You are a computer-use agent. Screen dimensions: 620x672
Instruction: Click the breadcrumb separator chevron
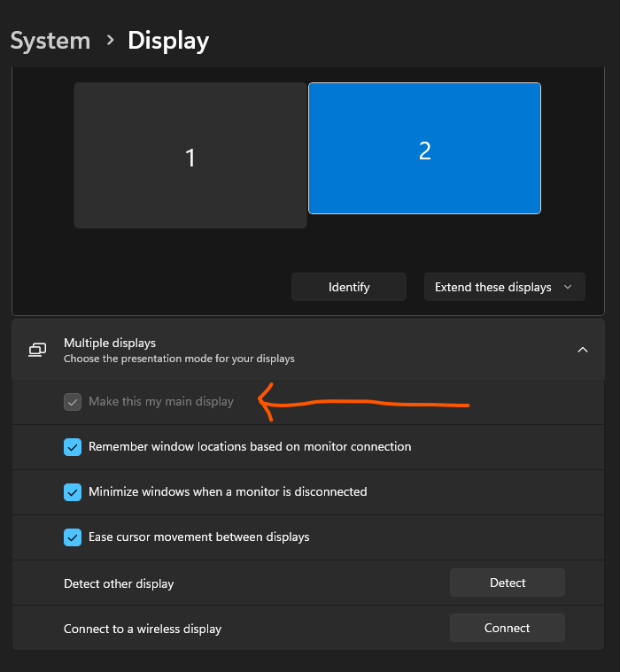pyautogui.click(x=110, y=41)
